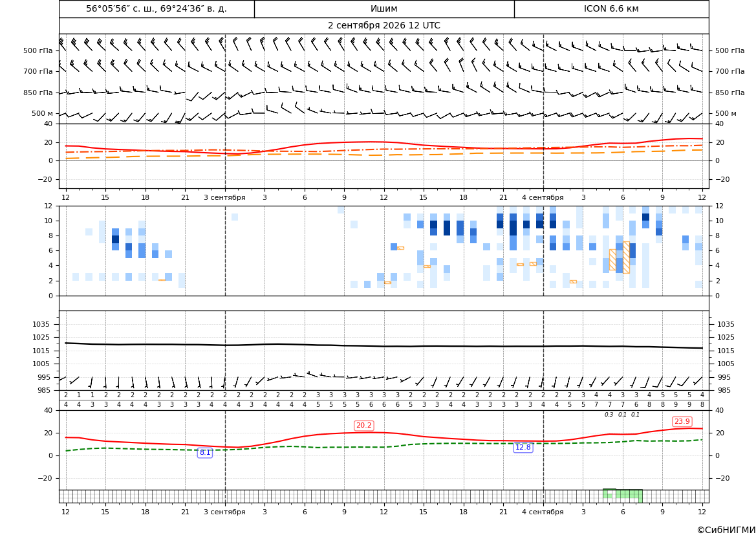Click the orange long-dashed line in temperature panel

pos(384,155)
